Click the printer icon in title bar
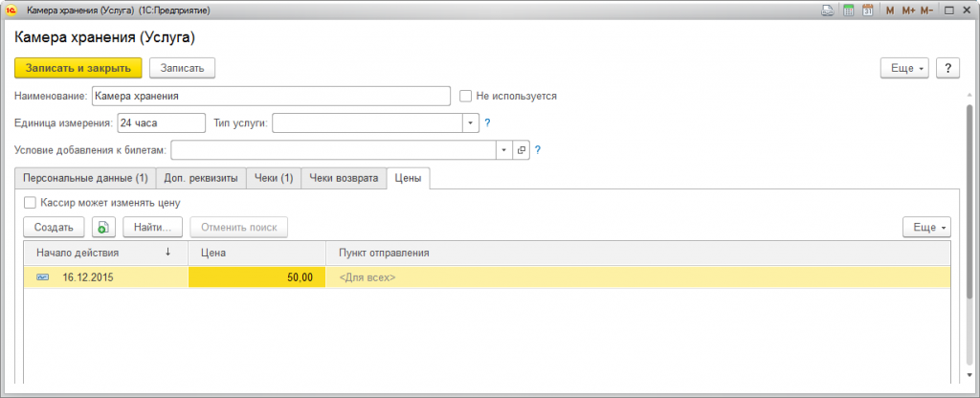This screenshot has height=398, width=980. (x=827, y=11)
